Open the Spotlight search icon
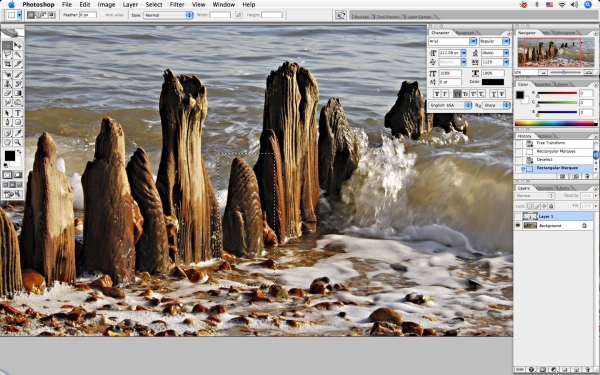600x375 pixels. point(588,5)
